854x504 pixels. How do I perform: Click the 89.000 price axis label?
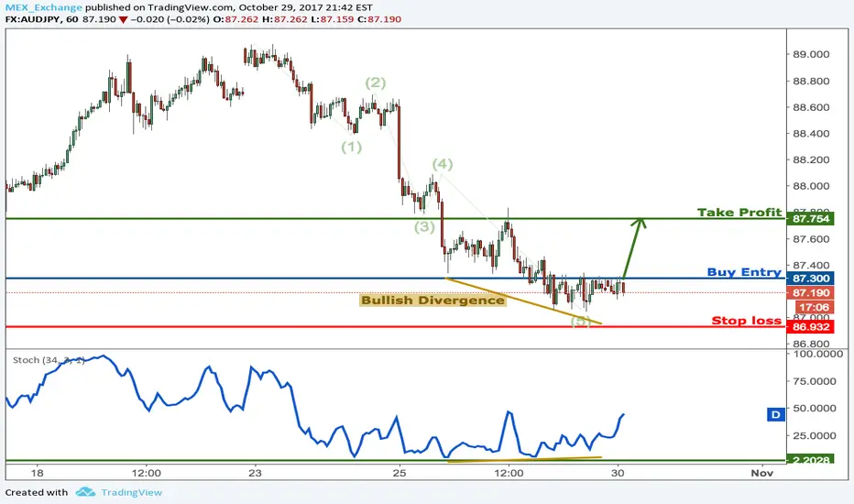(811, 54)
